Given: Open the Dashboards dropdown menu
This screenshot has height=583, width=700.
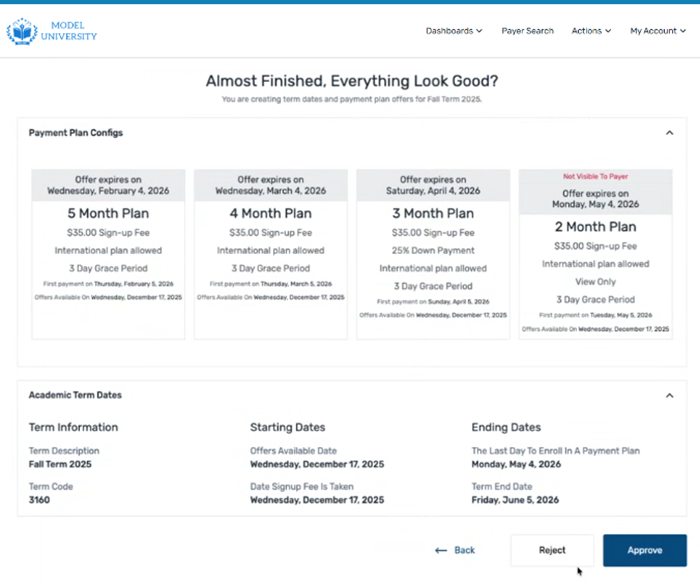Looking at the screenshot, I should [x=453, y=31].
